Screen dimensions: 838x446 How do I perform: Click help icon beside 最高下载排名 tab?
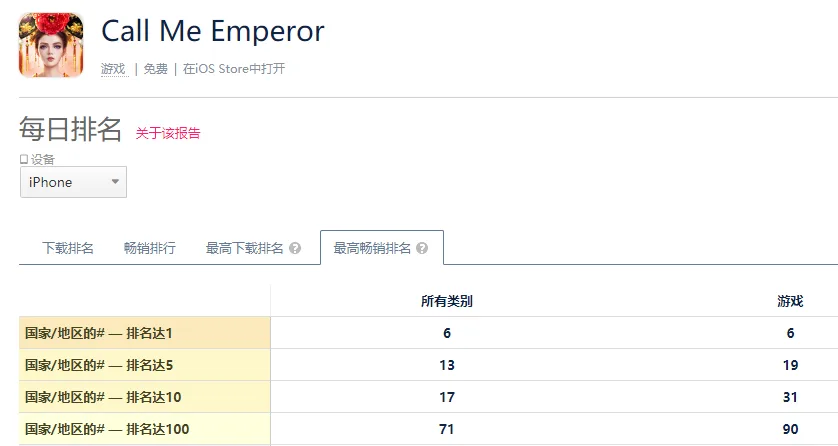(295, 248)
